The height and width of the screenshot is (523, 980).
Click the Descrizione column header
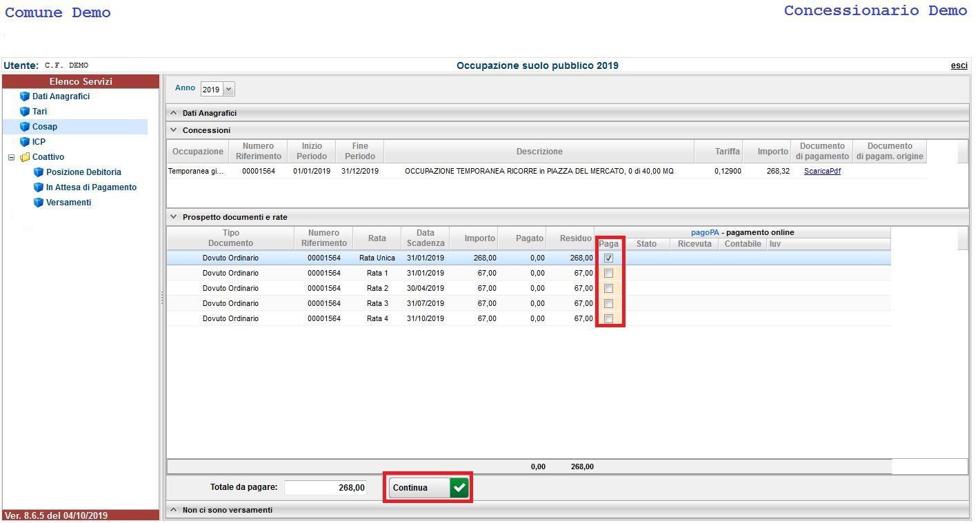pyautogui.click(x=539, y=152)
